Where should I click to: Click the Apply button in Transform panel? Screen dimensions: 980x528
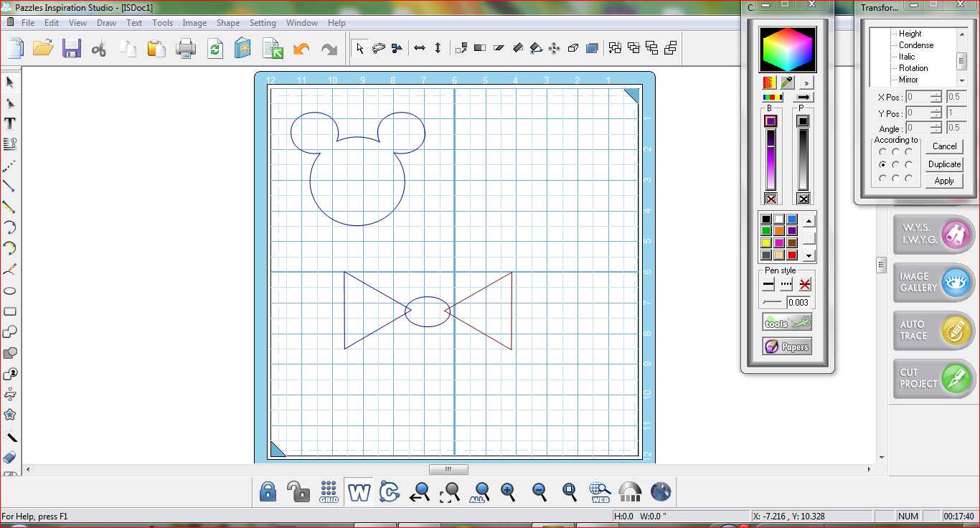[x=944, y=181]
